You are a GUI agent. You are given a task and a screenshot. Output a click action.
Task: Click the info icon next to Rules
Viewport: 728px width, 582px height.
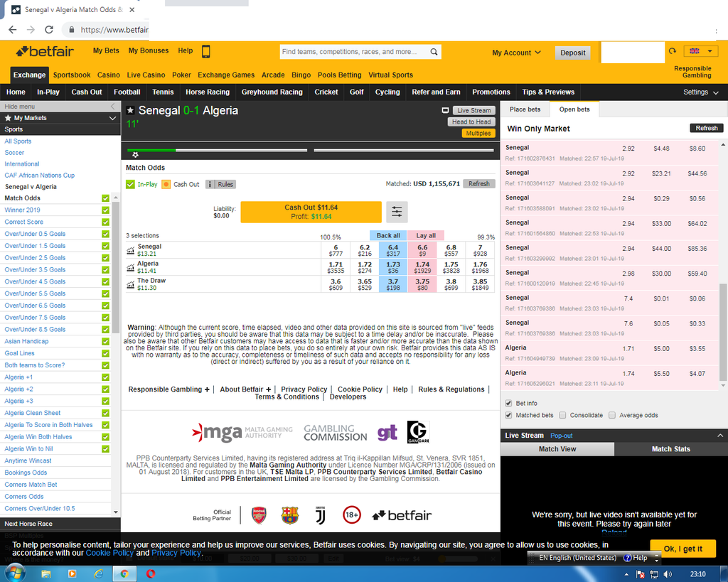coord(210,184)
